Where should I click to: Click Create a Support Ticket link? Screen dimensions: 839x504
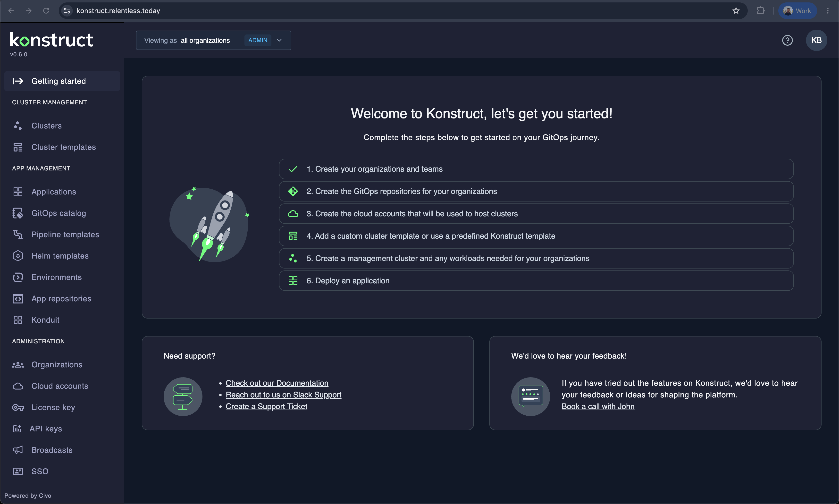pyautogui.click(x=267, y=407)
